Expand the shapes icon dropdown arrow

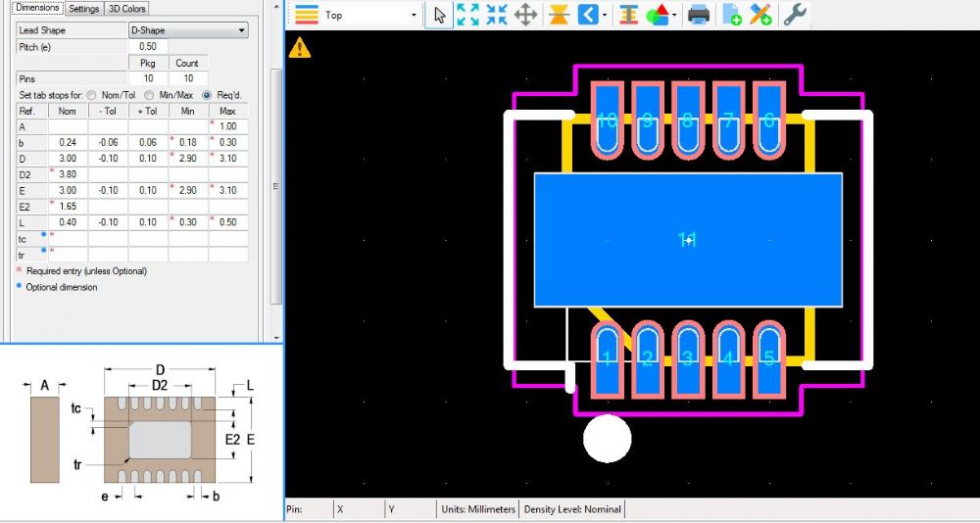coord(675,16)
